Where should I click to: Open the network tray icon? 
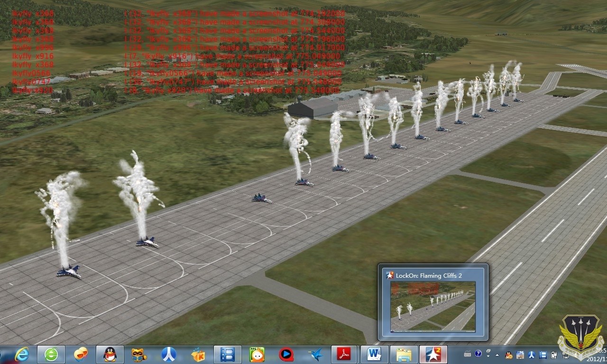click(566, 355)
